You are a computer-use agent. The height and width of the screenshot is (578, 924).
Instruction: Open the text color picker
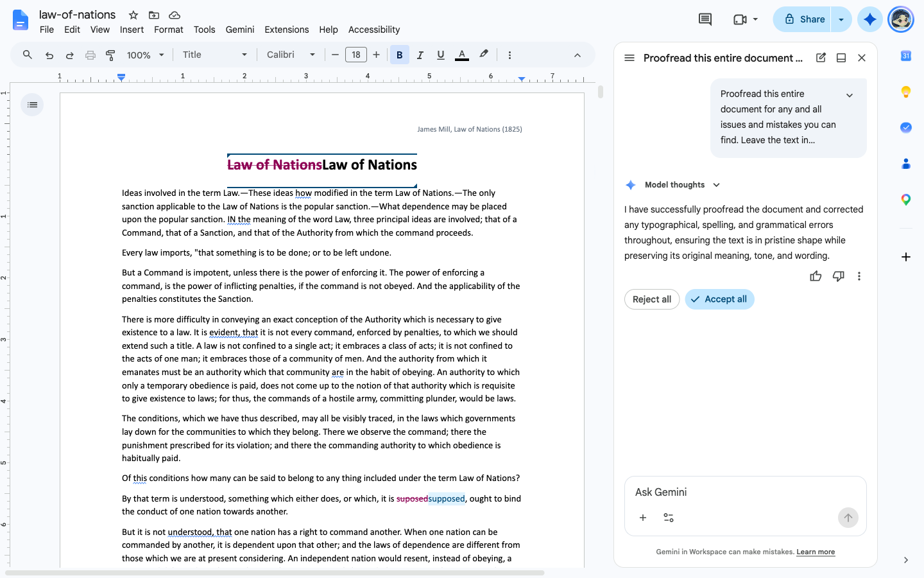(x=462, y=55)
